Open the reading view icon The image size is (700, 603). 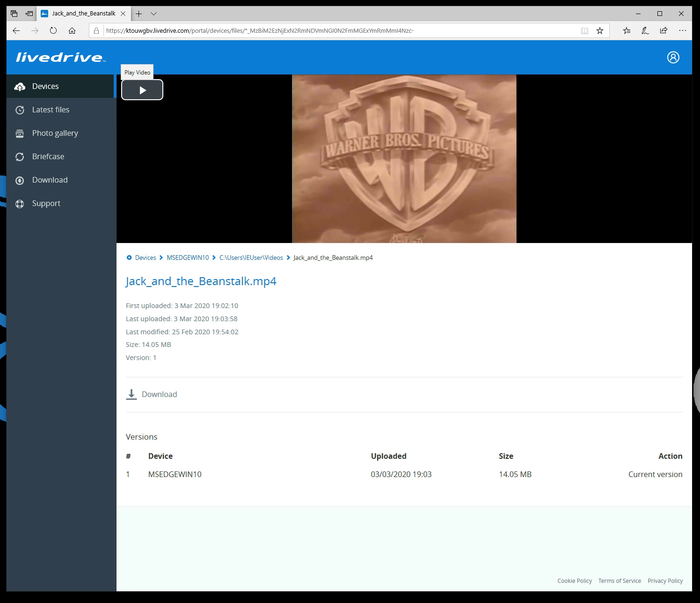[584, 30]
